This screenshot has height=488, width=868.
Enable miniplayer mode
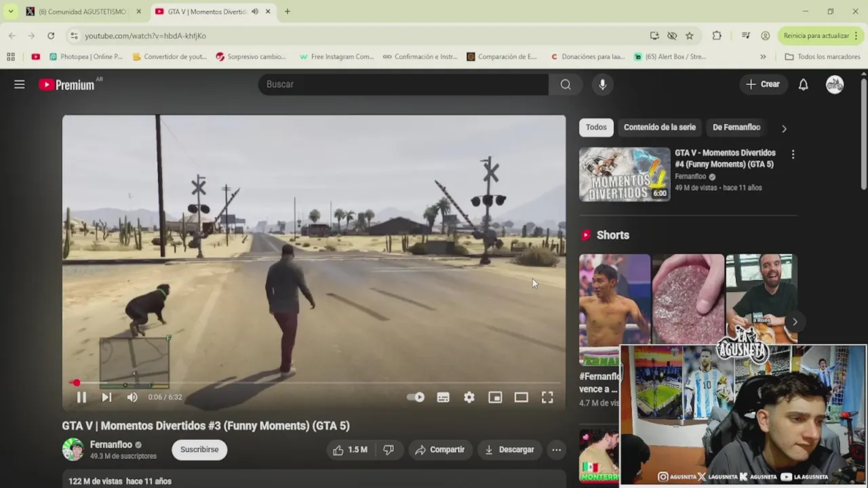click(495, 397)
